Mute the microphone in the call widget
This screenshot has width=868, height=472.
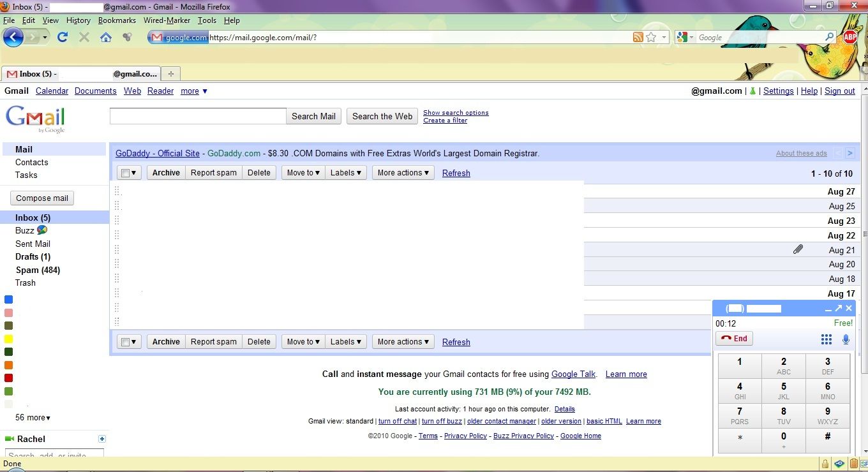846,339
